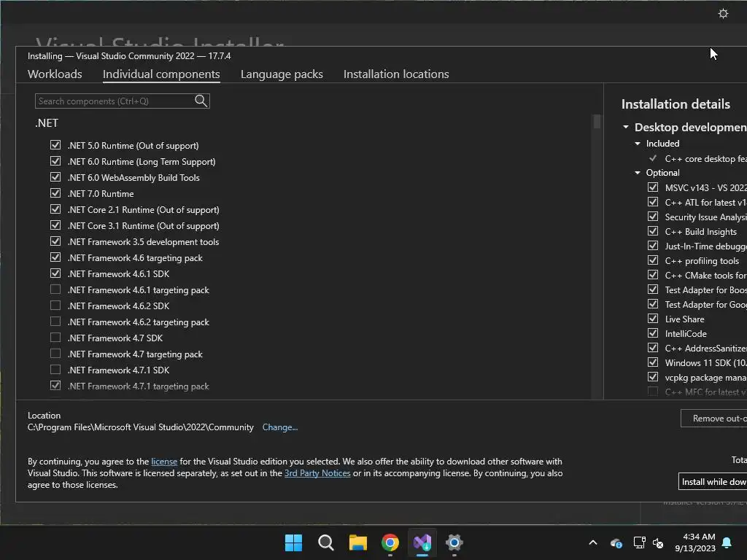The image size is (747, 560).
Task: Enable .NET Framework 4.7 targeting pack
Action: [55, 354]
